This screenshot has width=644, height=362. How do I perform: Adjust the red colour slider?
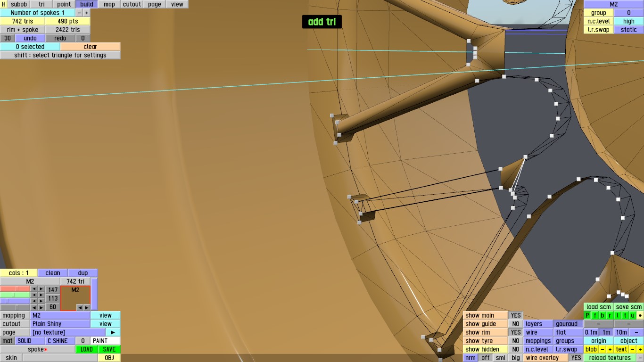(x=15, y=289)
